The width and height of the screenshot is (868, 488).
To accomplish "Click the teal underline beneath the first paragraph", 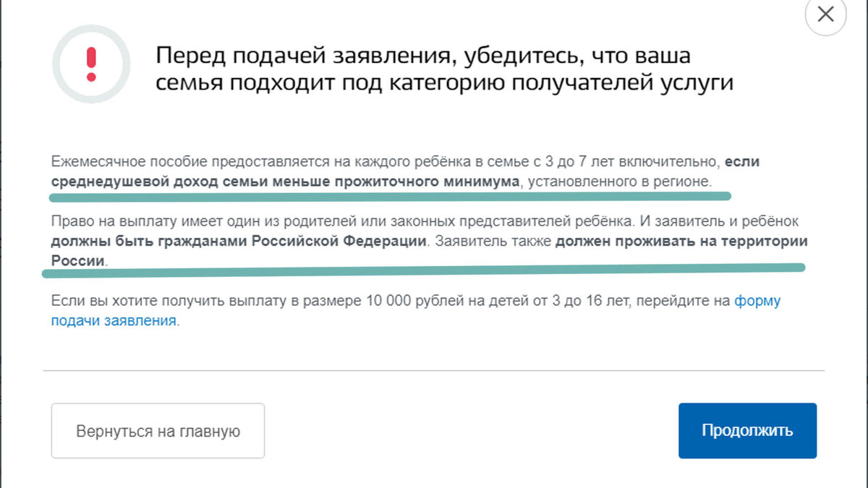I will (391, 195).
